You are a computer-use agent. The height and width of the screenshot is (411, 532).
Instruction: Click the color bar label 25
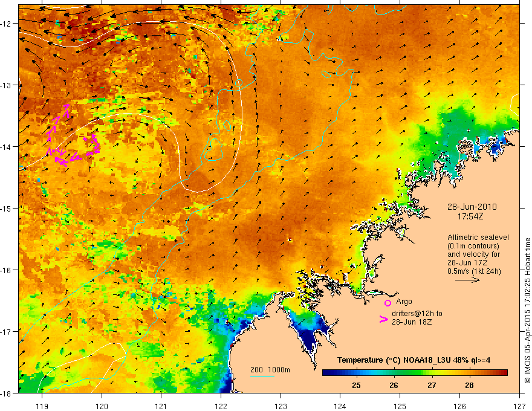[356, 385]
